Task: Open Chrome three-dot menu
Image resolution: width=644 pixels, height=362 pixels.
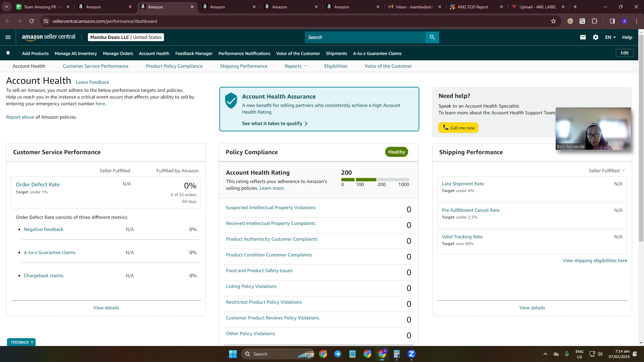Action: (637, 21)
